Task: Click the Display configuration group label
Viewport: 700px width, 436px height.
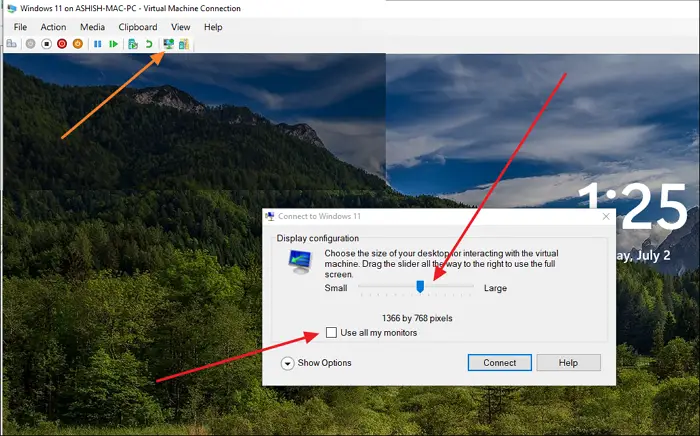Action: click(318, 238)
